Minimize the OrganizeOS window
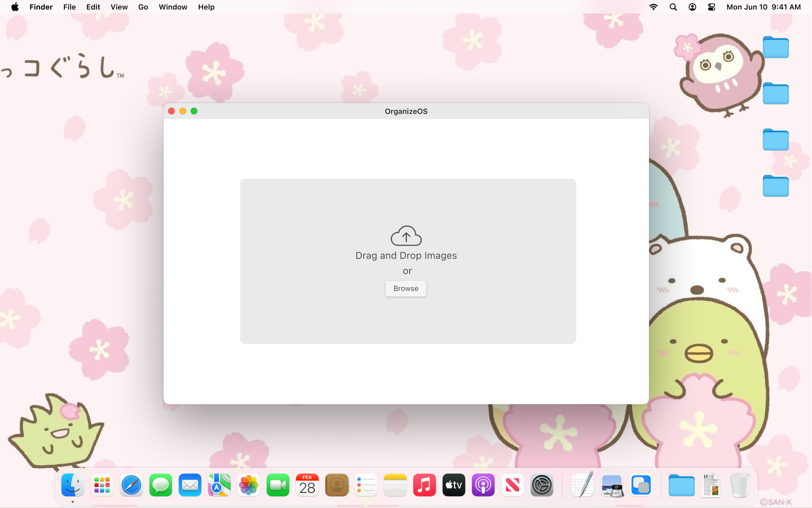Screen dimensions: 812x508 [183, 111]
